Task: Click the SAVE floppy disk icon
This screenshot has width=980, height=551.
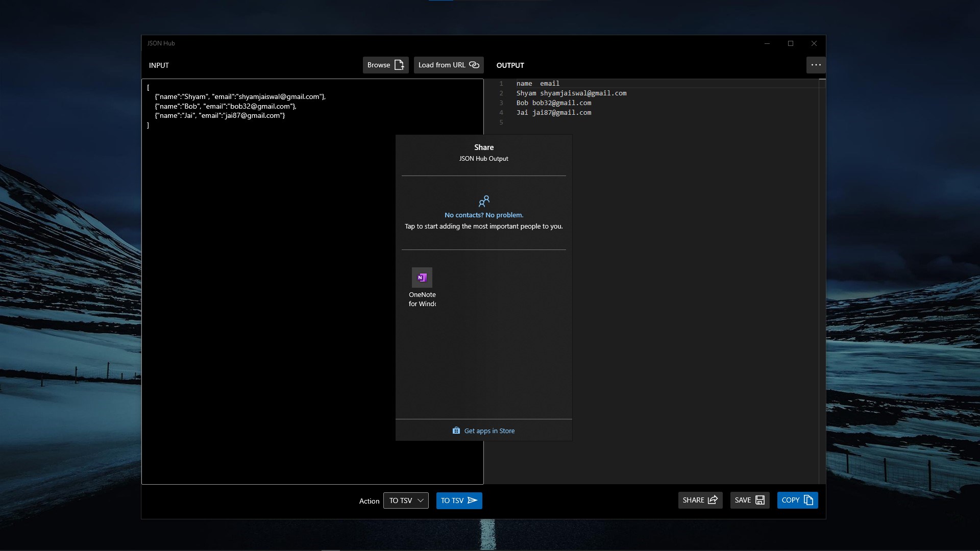Action: (760, 500)
